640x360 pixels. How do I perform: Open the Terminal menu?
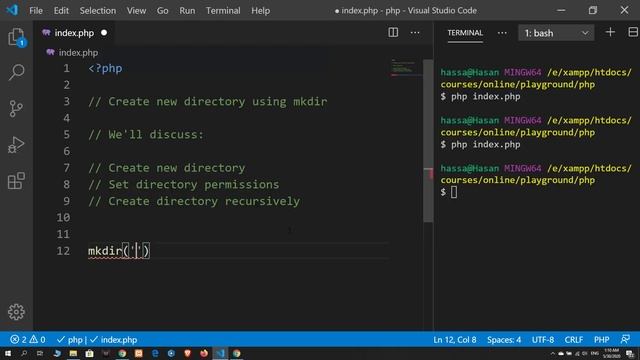click(x=223, y=11)
